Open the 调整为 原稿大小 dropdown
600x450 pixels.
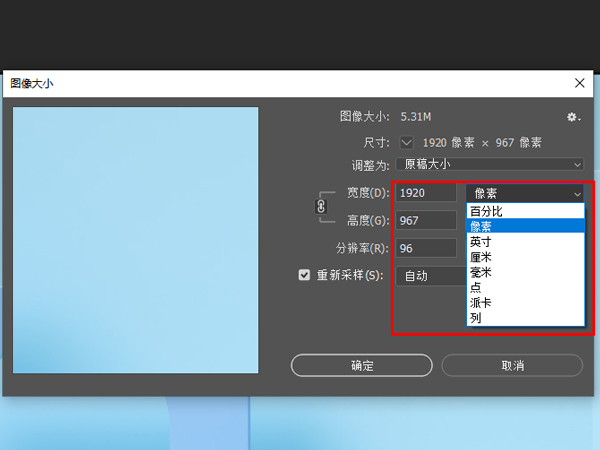(490, 164)
